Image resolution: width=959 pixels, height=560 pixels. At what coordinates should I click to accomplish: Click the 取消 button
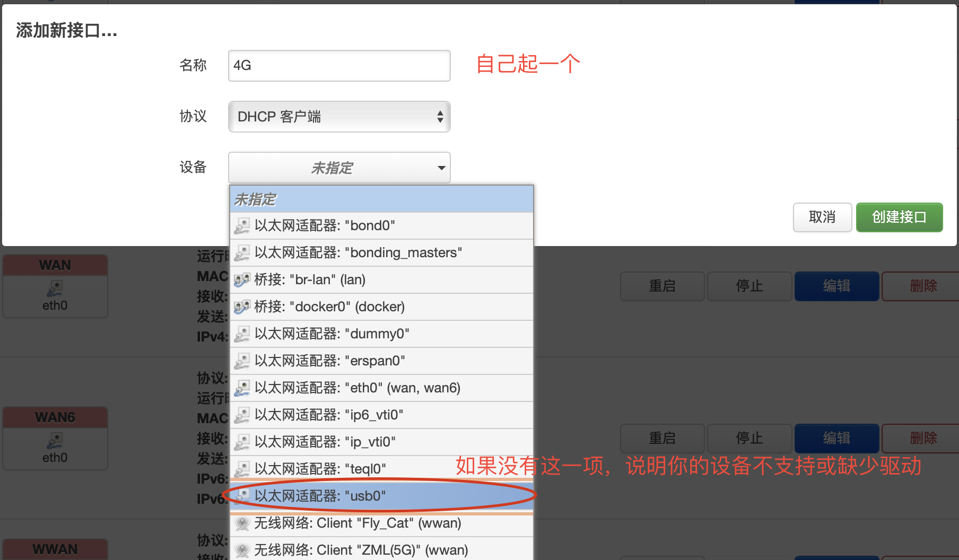822,217
